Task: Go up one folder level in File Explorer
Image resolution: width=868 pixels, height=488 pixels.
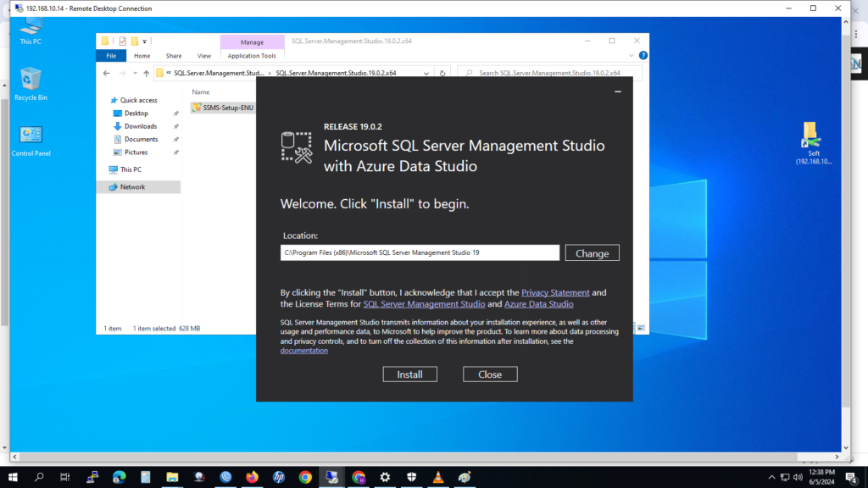Action: [x=146, y=73]
